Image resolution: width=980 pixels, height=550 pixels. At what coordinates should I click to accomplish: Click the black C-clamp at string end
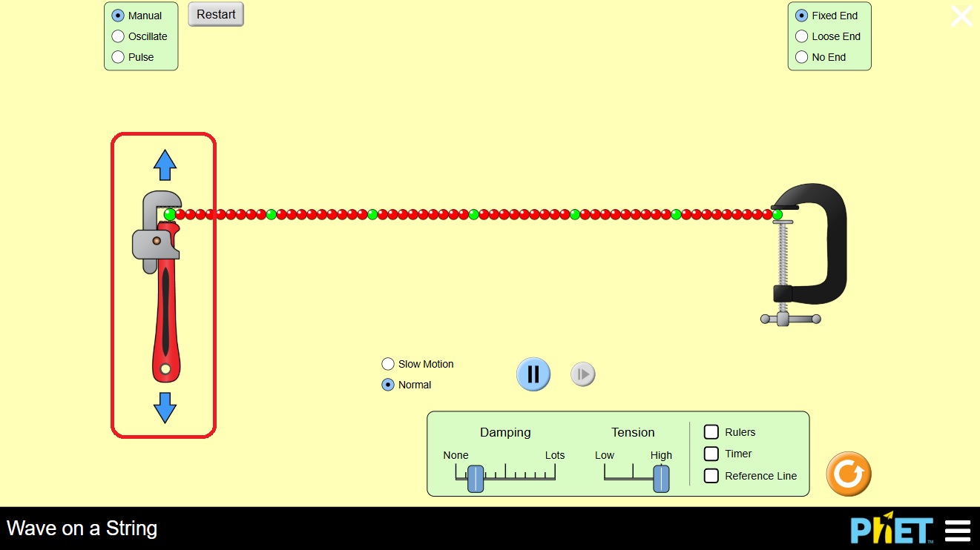click(x=812, y=245)
